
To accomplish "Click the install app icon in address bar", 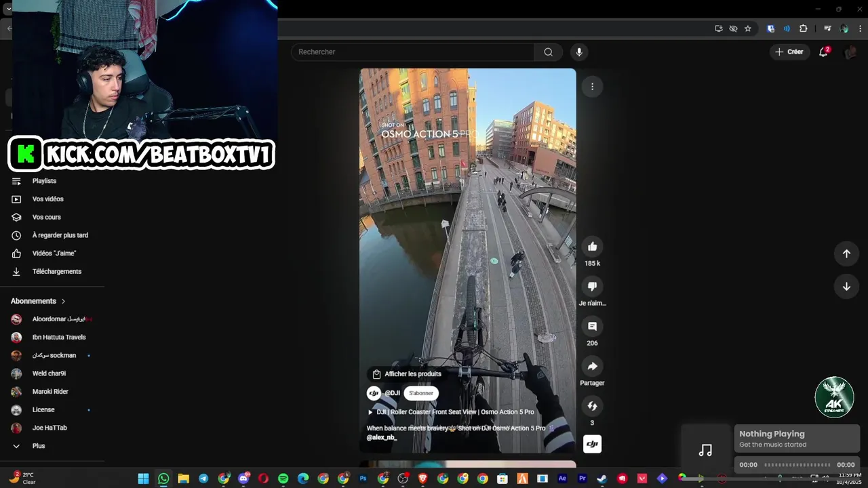I will pyautogui.click(x=718, y=28).
